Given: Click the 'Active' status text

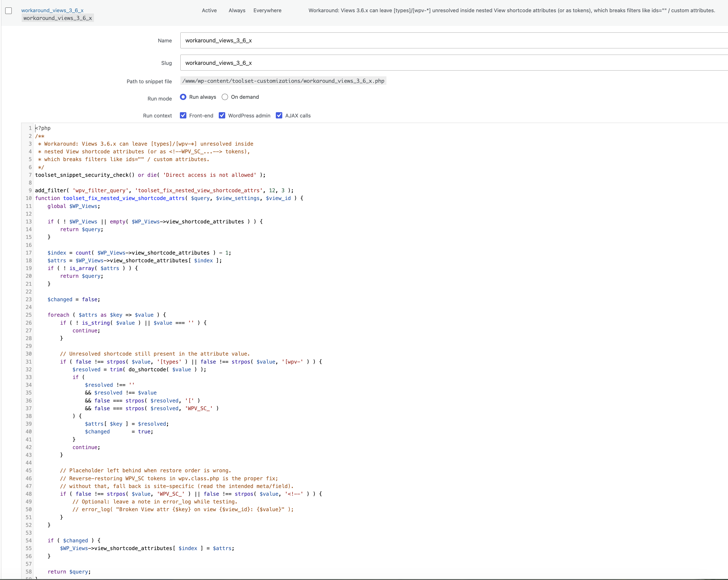Looking at the screenshot, I should [209, 10].
